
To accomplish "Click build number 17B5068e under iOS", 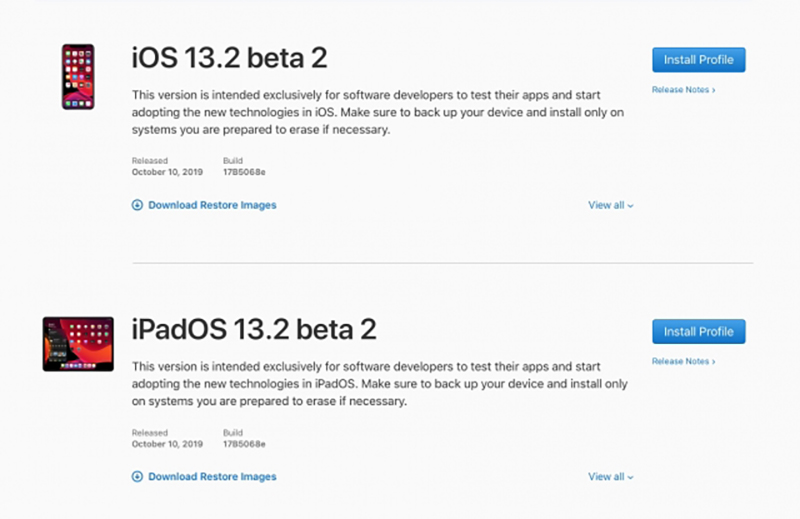I will [x=244, y=172].
